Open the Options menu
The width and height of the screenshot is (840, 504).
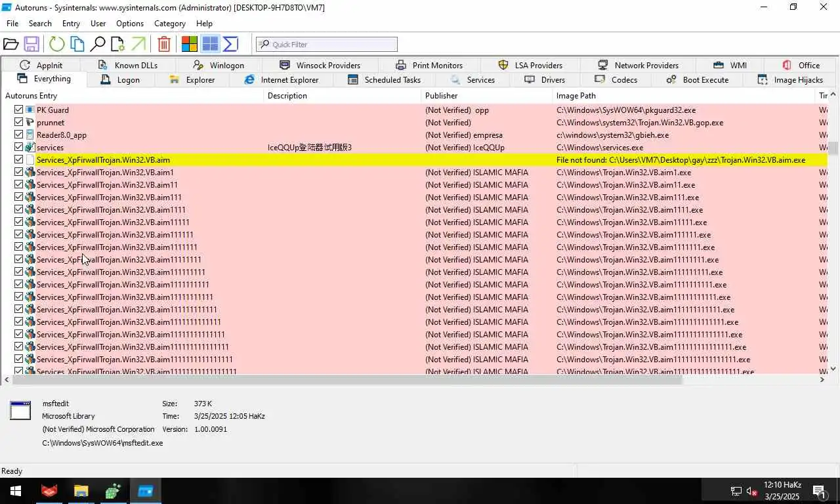[130, 23]
